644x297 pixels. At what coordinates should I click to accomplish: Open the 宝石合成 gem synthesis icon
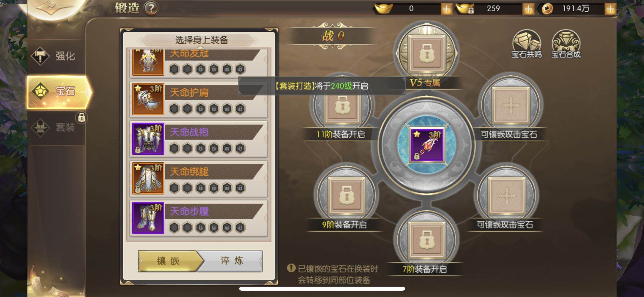coord(566,44)
